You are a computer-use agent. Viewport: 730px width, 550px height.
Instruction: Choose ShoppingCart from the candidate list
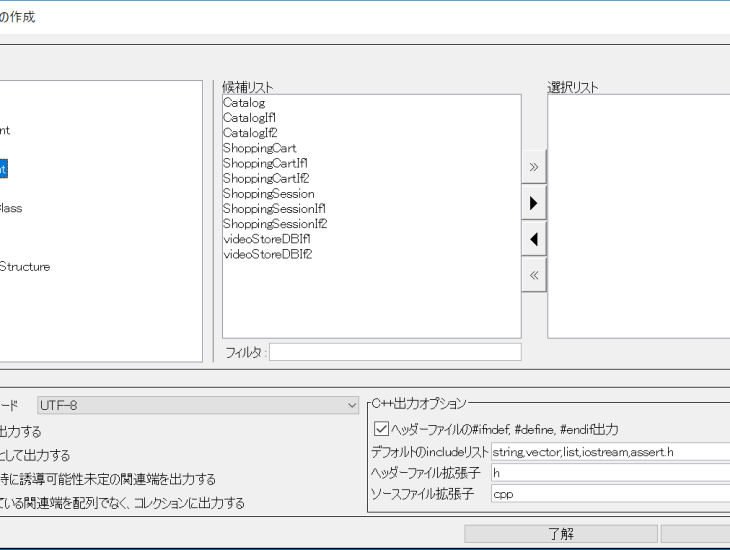[x=259, y=148]
